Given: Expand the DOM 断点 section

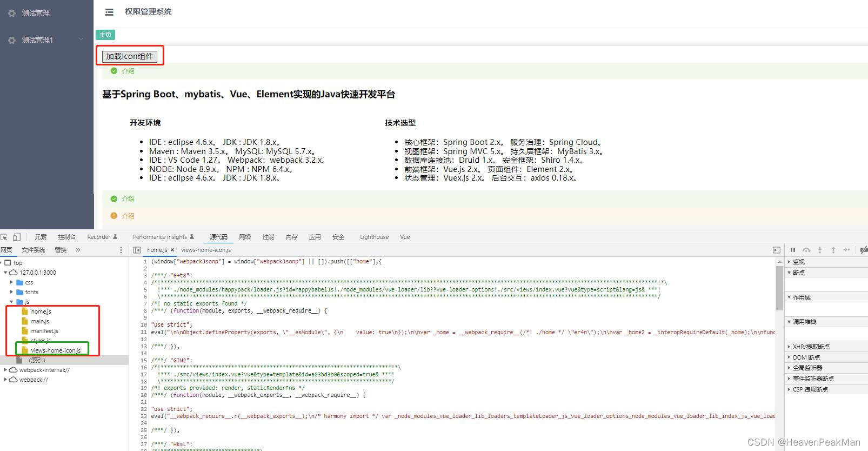Looking at the screenshot, I should tap(789, 357).
